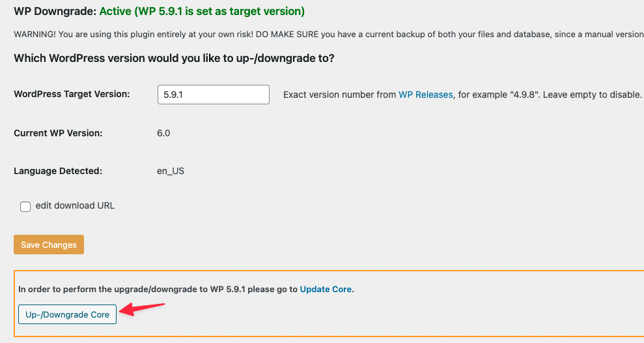Select the current WP version value 6.0
644x343 pixels.
163,133
